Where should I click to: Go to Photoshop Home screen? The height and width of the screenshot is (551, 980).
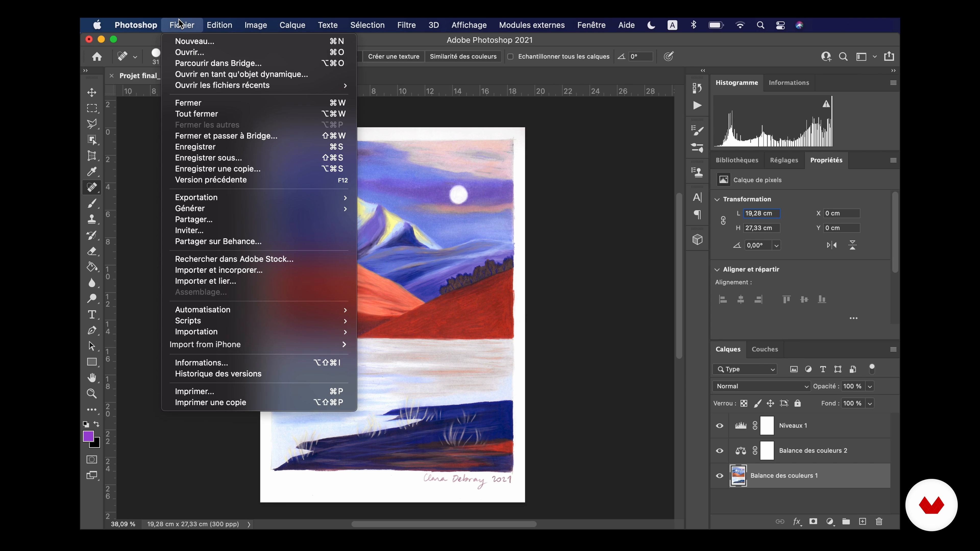(97, 57)
